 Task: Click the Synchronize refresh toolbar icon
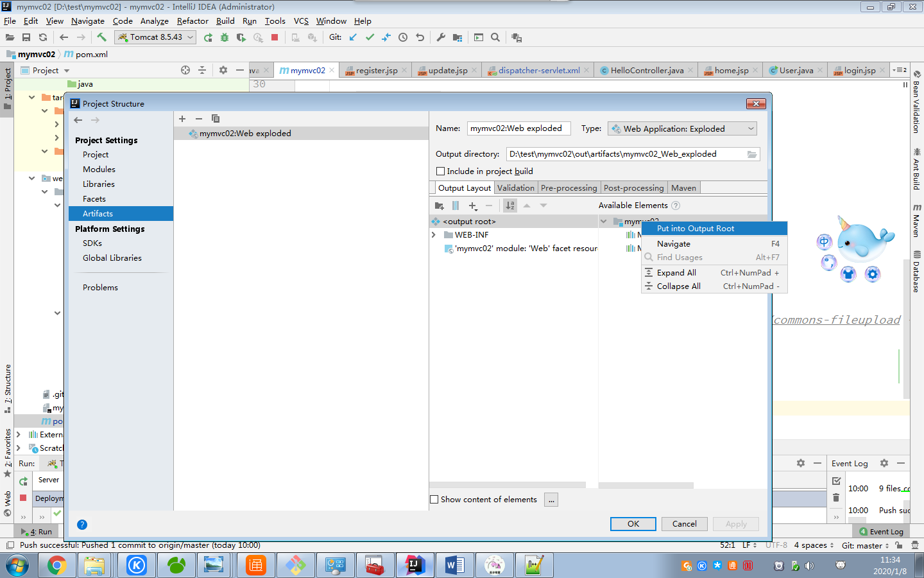43,37
